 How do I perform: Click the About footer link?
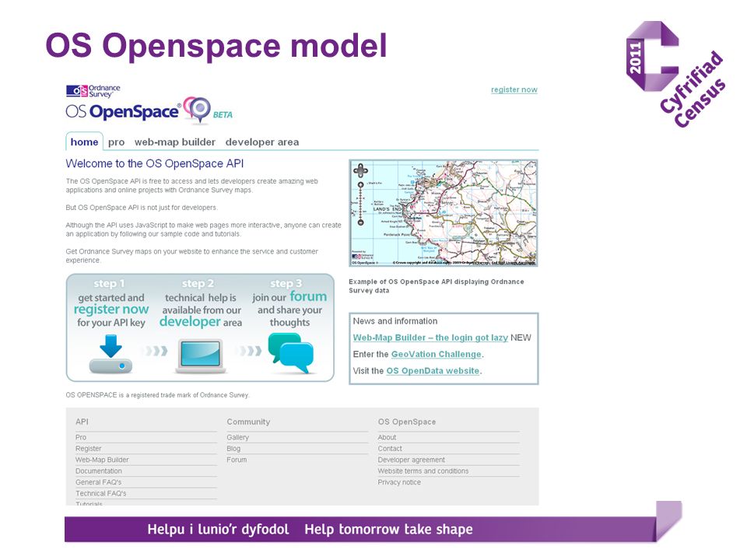pyautogui.click(x=387, y=437)
